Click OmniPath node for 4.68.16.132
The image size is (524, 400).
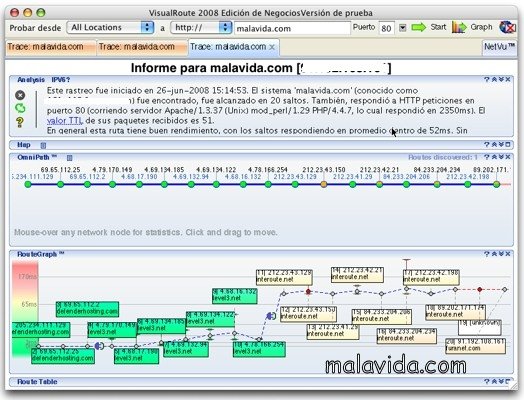pyautogui.click(x=243, y=184)
